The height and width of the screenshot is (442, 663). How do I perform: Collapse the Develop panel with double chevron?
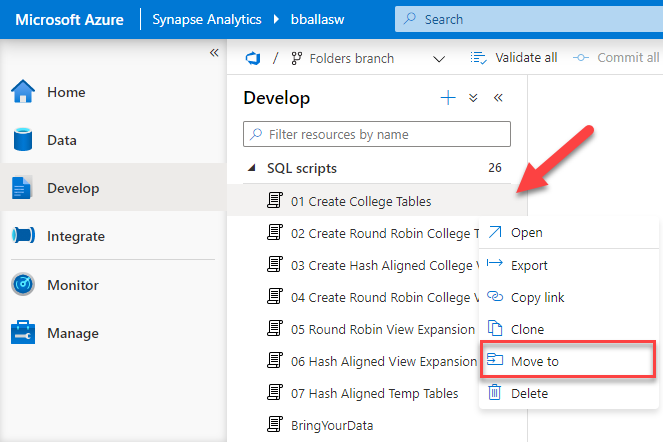click(x=498, y=98)
